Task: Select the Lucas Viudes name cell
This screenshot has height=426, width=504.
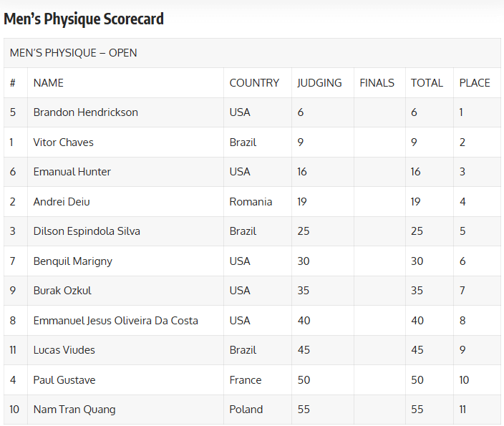Action: (x=64, y=350)
